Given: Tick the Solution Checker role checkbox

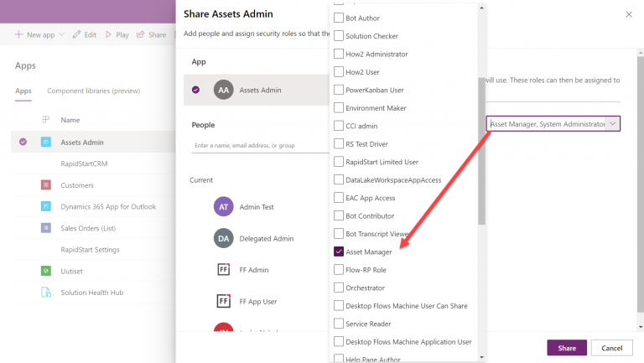Looking at the screenshot, I should coord(339,36).
